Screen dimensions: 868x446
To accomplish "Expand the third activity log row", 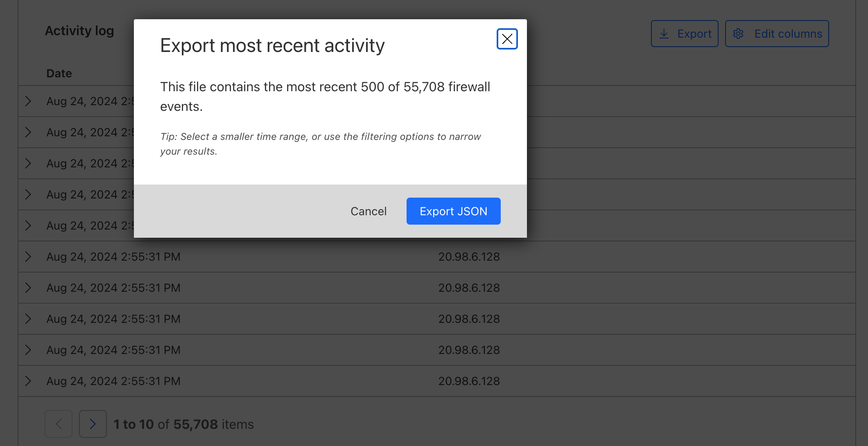I will [x=28, y=163].
